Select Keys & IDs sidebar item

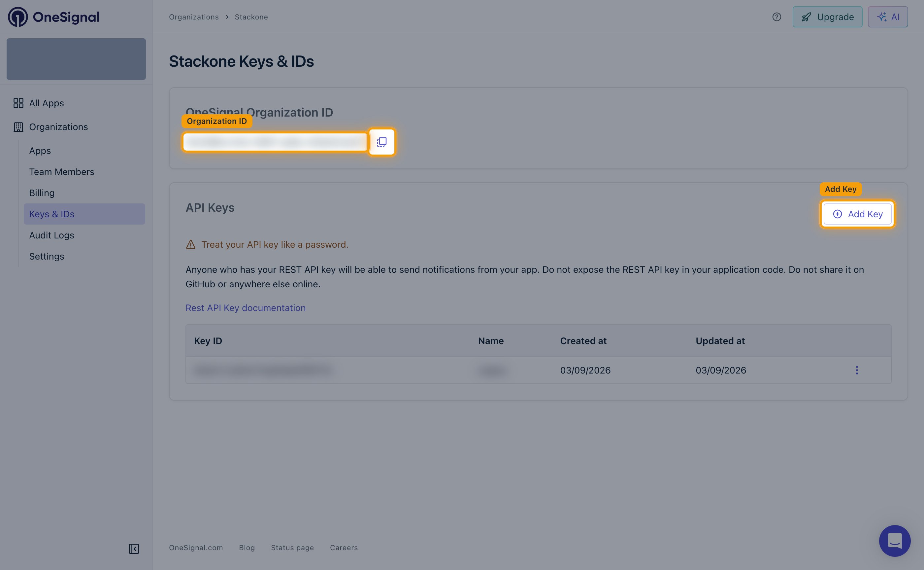tap(84, 214)
